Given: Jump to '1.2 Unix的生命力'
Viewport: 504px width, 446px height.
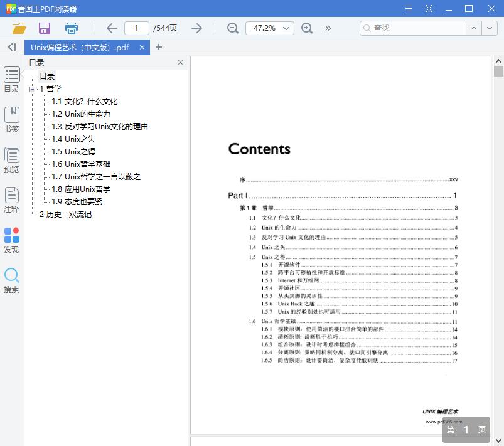Looking at the screenshot, I should tap(81, 114).
